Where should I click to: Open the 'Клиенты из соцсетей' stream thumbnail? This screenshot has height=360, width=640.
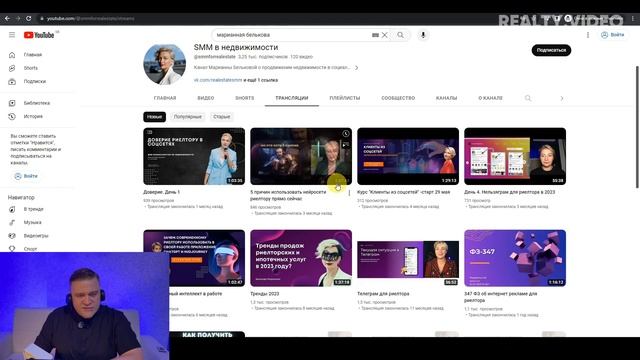408,156
